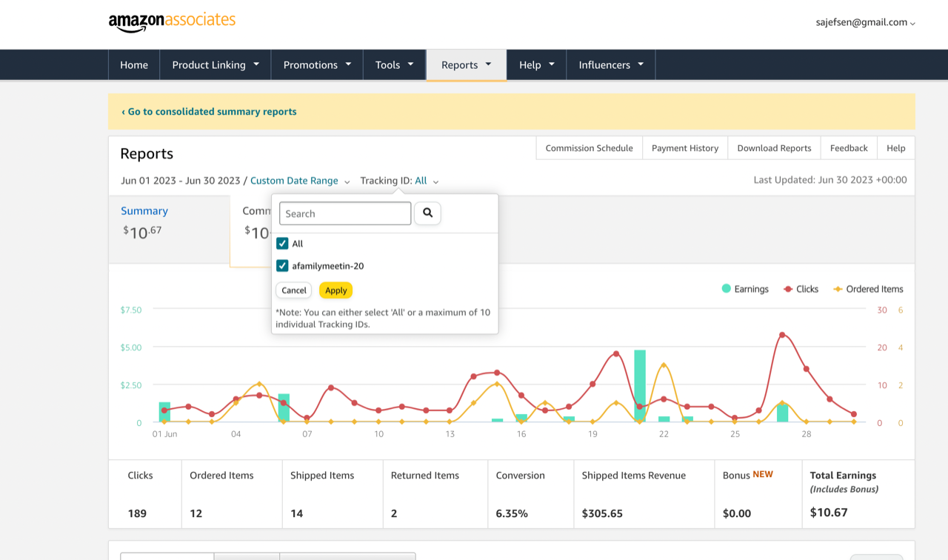Open the Help tab in Reports panel
The height and width of the screenshot is (560, 948).
896,148
